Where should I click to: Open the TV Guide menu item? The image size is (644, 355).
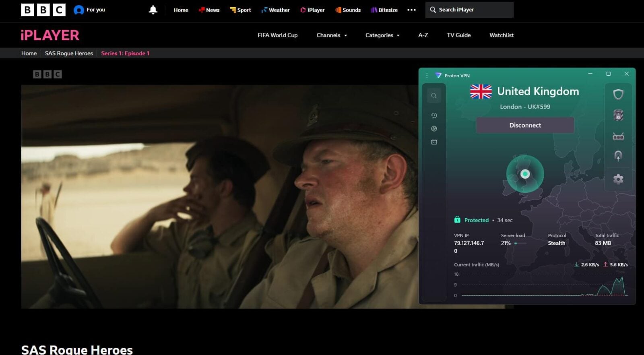458,35
